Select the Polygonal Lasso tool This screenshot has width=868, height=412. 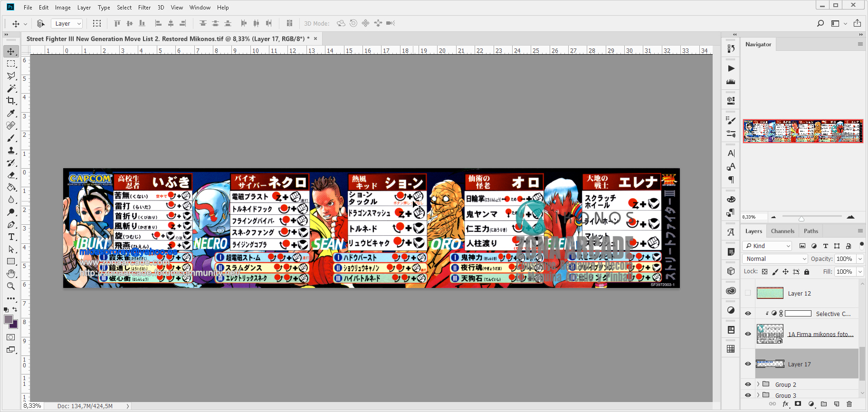tap(11, 76)
